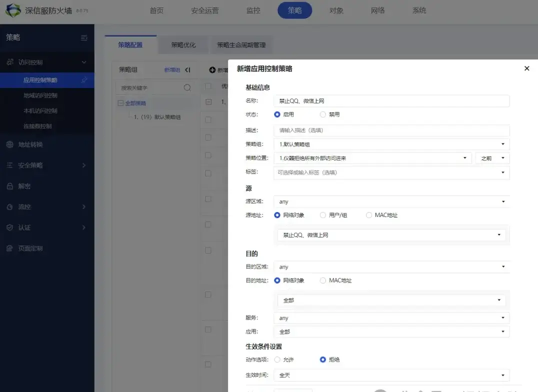The height and width of the screenshot is (392, 538).
Task: Choose 网络对象 for 目的地址
Action: [277, 280]
